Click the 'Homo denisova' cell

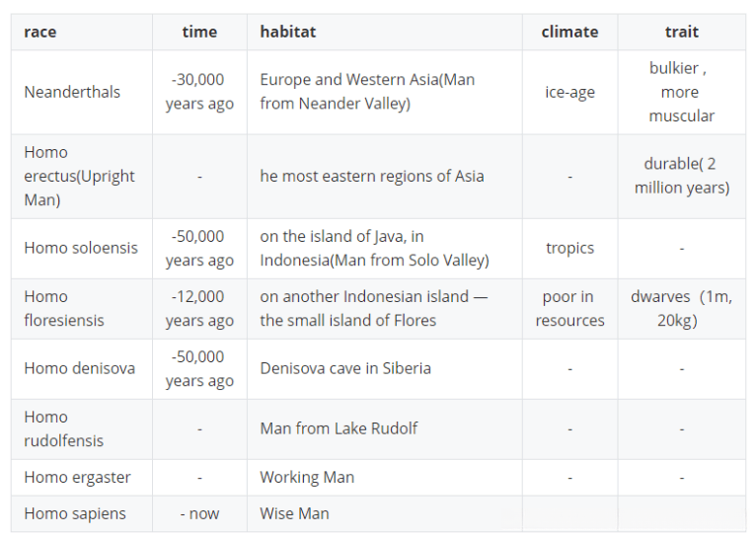click(79, 368)
